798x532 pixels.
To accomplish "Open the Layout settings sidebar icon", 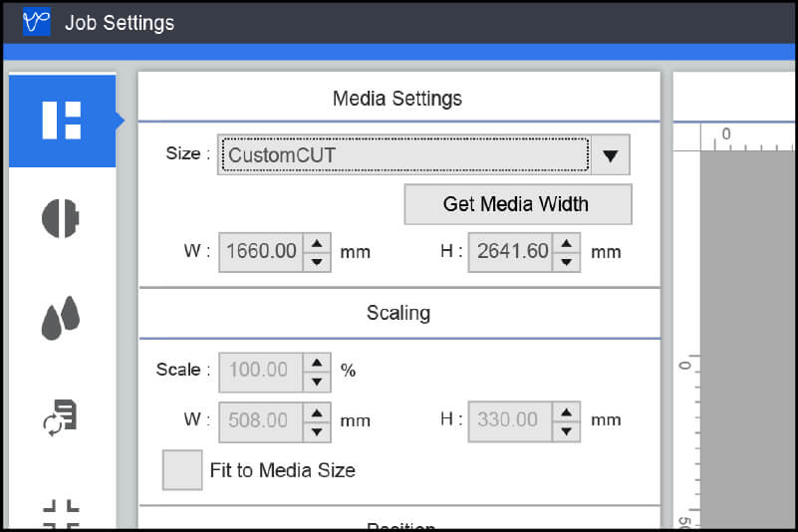I will click(x=62, y=120).
